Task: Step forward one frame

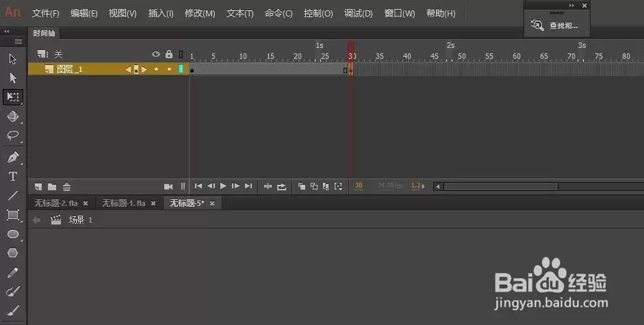Action: pos(235,186)
